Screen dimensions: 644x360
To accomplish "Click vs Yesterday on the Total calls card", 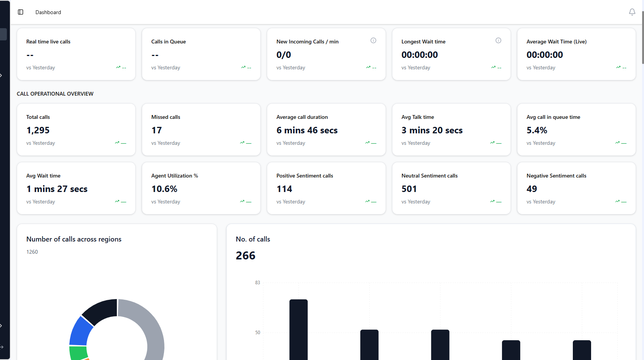I will (x=41, y=143).
